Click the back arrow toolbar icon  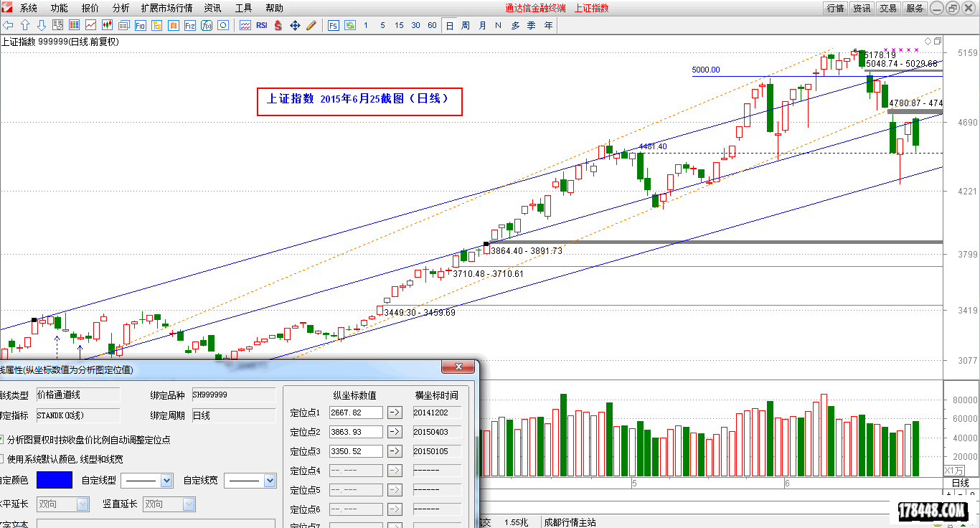pos(9,25)
